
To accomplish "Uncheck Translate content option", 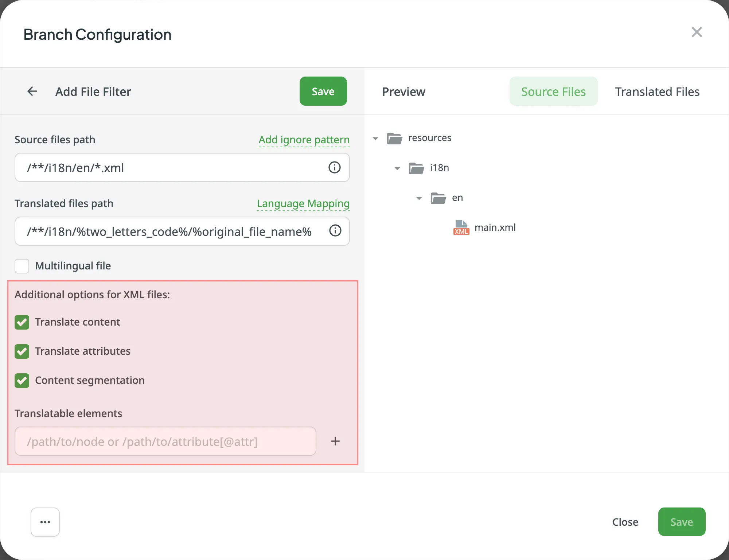I will [x=22, y=322].
